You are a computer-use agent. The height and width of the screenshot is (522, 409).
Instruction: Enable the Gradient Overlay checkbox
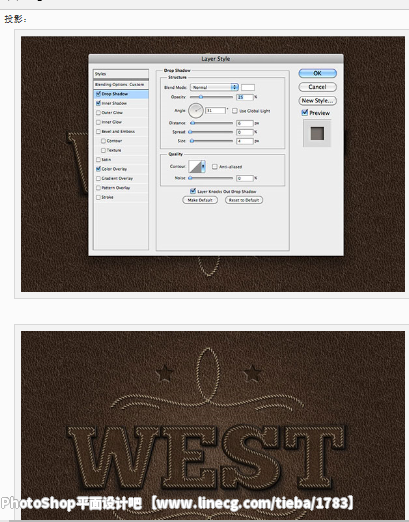point(98,178)
